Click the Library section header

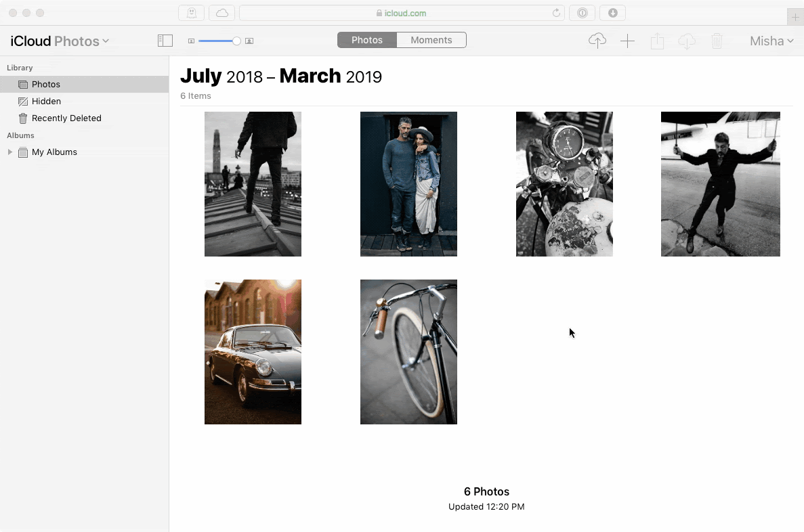tap(20, 68)
